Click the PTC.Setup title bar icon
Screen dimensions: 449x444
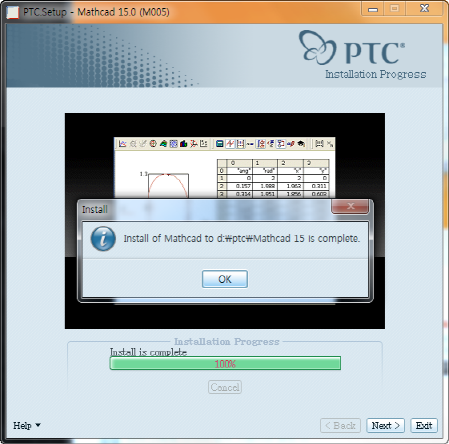[x=13, y=12]
